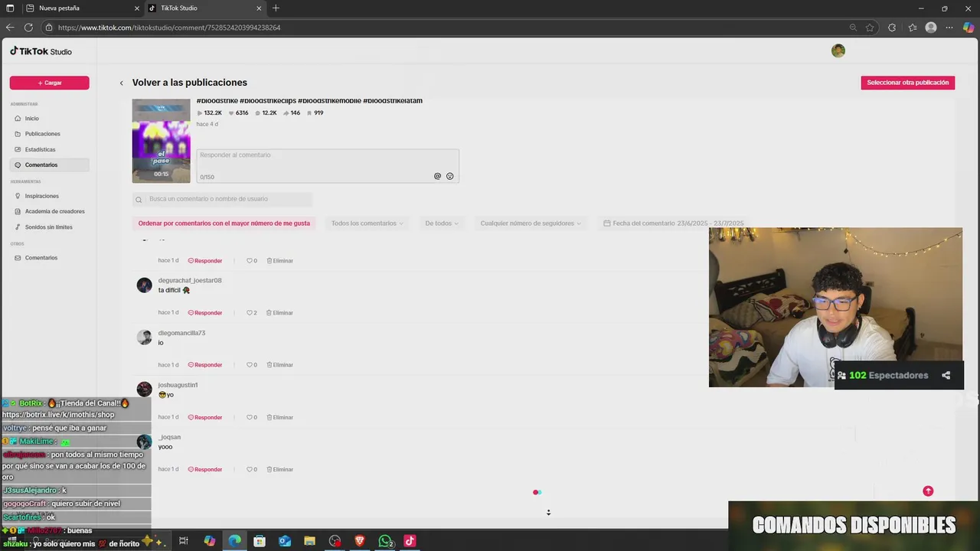This screenshot has height=551, width=980.
Task: Click the TikTok Studio logo
Action: [x=41, y=51]
